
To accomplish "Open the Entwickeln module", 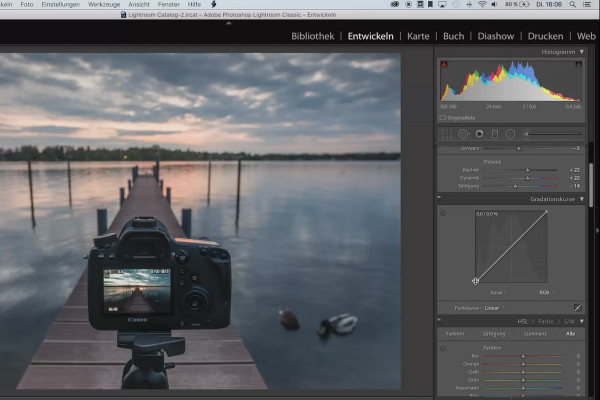I will pos(370,36).
